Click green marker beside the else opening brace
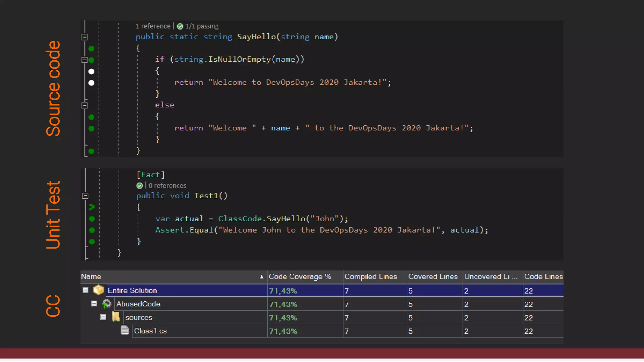The image size is (644, 362). click(x=91, y=117)
